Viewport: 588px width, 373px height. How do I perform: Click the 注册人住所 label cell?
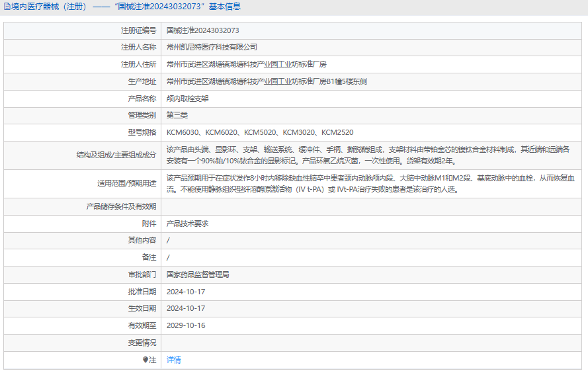[83, 64]
